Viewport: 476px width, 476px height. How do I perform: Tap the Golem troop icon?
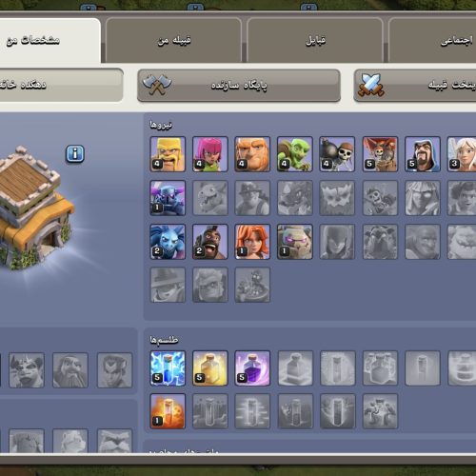coord(295,242)
